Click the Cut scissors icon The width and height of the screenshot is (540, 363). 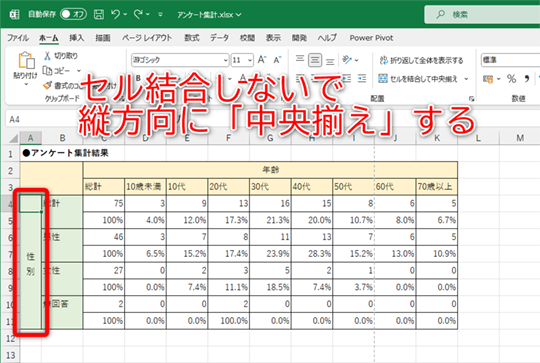pos(47,55)
